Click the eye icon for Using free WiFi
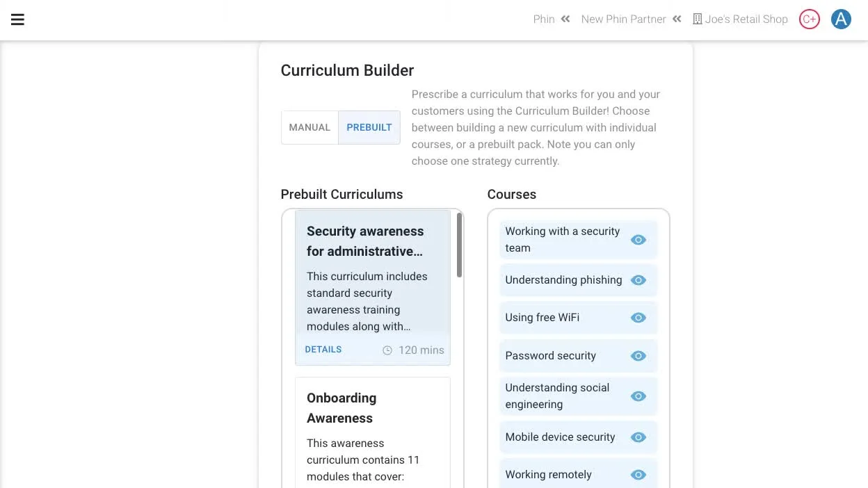The width and height of the screenshot is (868, 488). pos(638,318)
